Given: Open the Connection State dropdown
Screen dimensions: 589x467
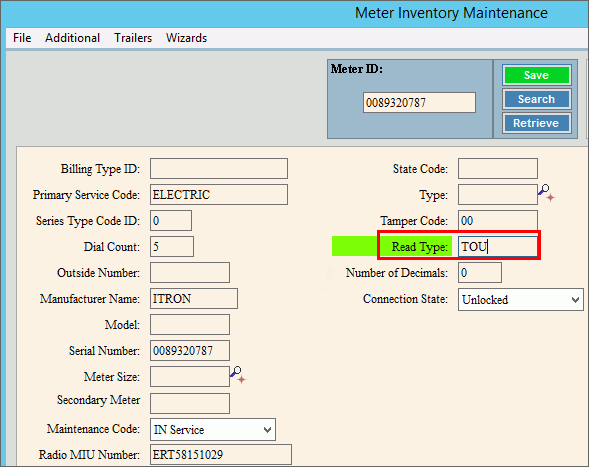Looking at the screenshot, I should 521,299.
